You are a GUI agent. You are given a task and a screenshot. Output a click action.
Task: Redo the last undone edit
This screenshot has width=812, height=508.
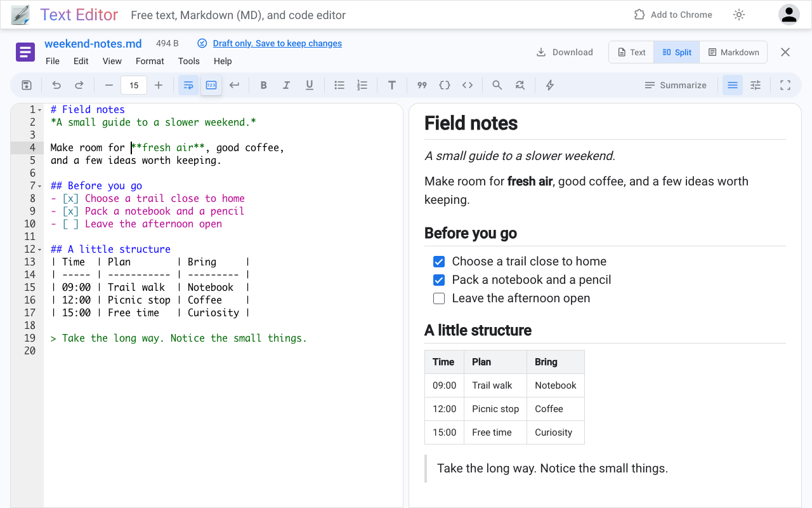[x=79, y=85]
